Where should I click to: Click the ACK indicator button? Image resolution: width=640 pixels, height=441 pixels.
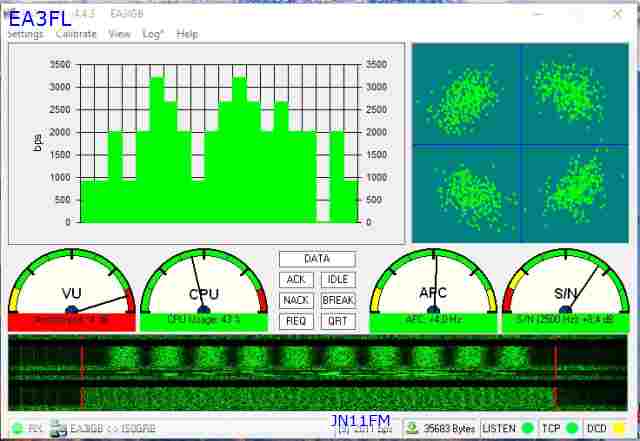pyautogui.click(x=295, y=280)
